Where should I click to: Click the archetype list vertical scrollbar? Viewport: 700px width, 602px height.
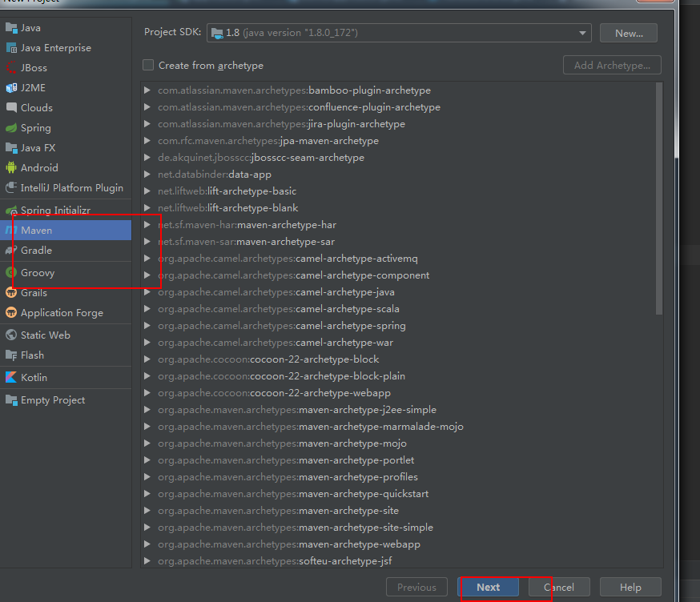pos(658,200)
